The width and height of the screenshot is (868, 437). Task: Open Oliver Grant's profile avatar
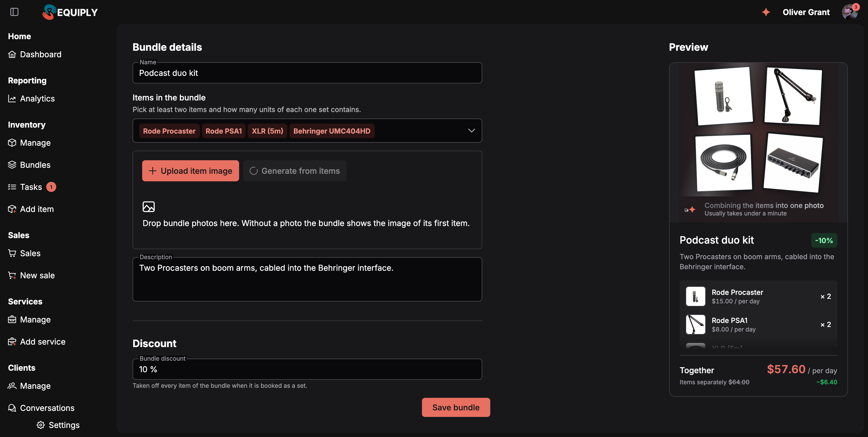849,12
